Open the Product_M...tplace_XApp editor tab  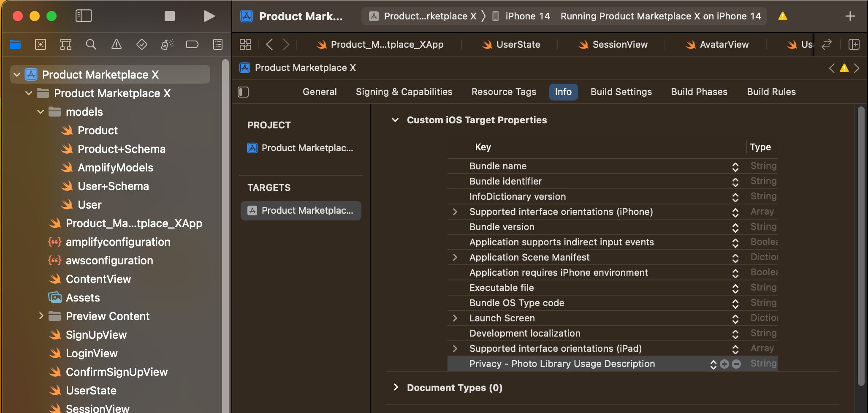pyautogui.click(x=380, y=44)
